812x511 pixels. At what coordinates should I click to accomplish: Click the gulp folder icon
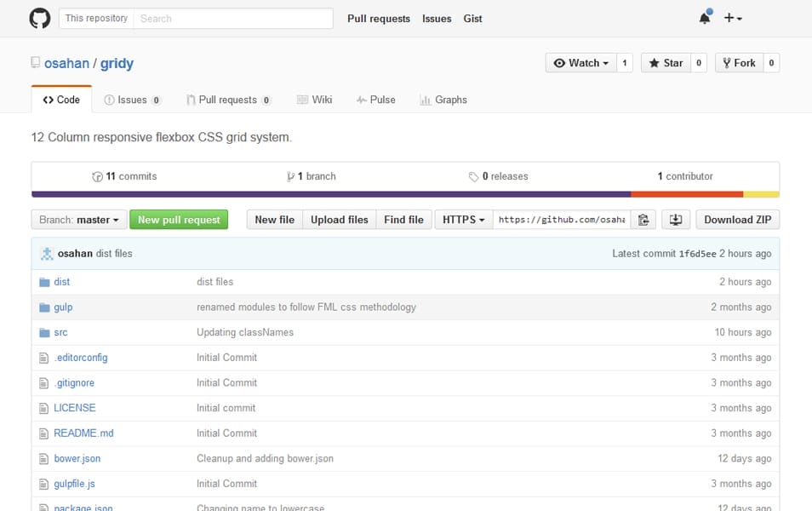tap(44, 307)
